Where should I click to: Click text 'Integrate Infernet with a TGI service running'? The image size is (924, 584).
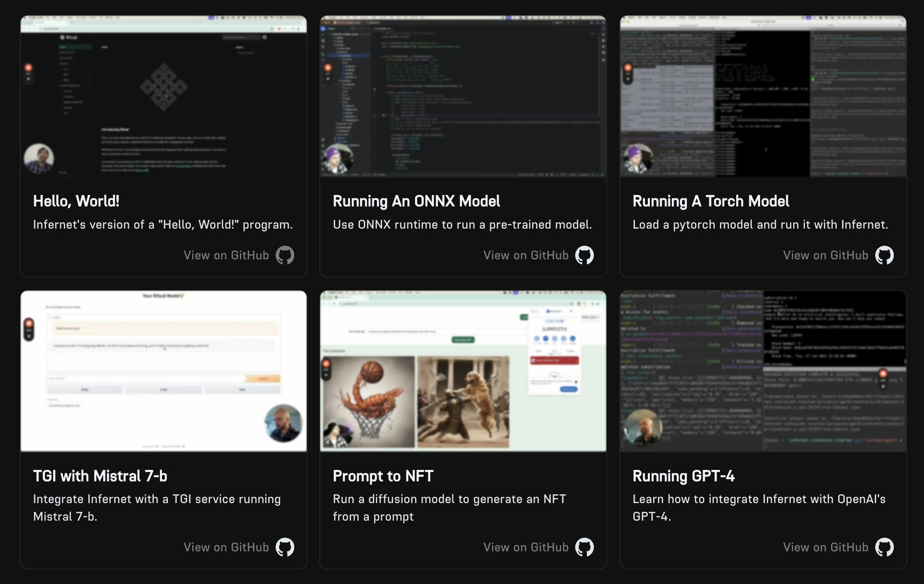coord(157,499)
